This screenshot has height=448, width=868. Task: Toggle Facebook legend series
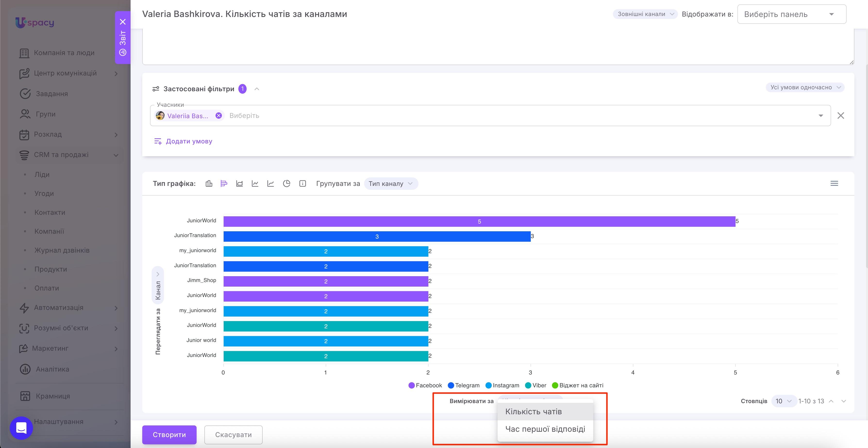pyautogui.click(x=425, y=385)
